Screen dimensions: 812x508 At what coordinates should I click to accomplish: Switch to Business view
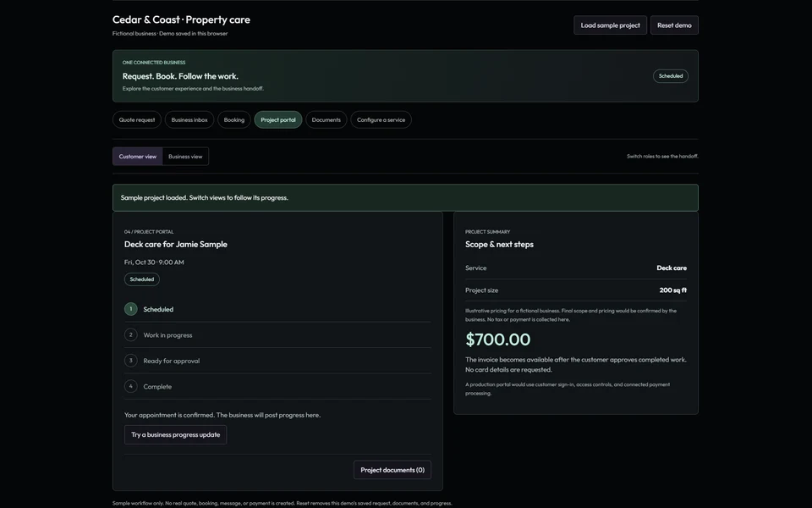pos(185,157)
